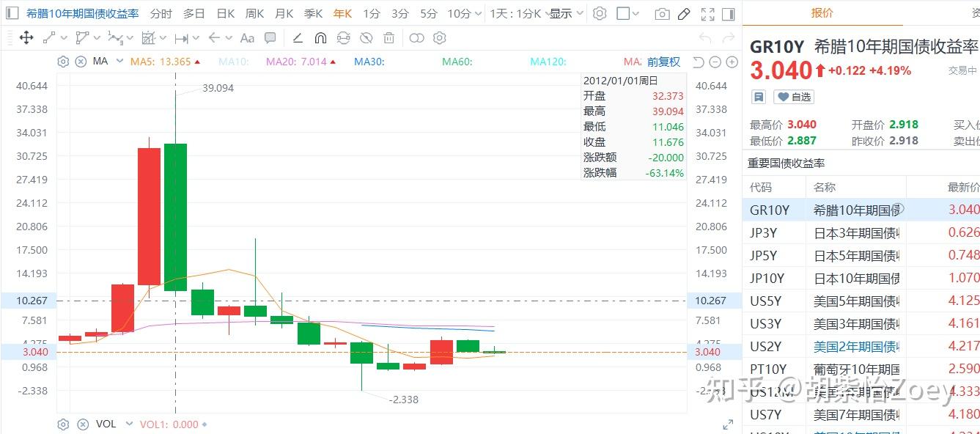Open the 报价 tab in right panel
This screenshot has height=434, width=980.
click(x=822, y=12)
